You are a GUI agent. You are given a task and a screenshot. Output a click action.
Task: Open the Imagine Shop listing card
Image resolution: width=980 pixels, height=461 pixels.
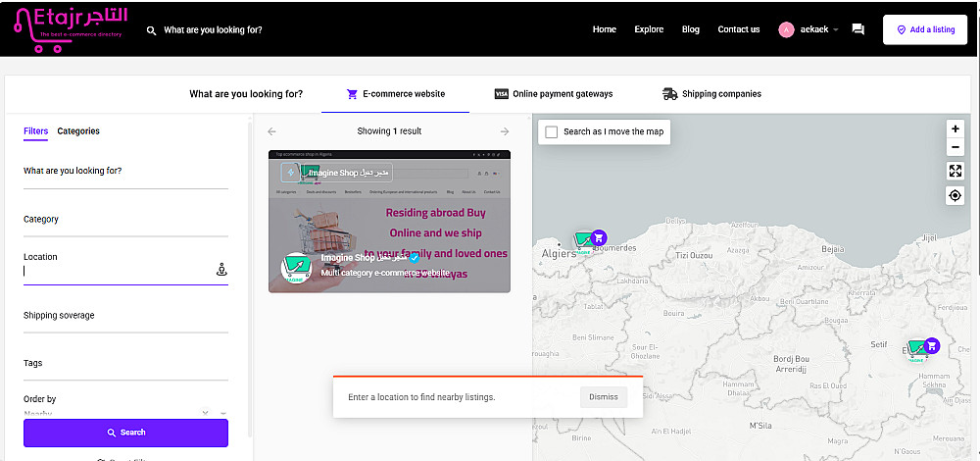point(389,222)
